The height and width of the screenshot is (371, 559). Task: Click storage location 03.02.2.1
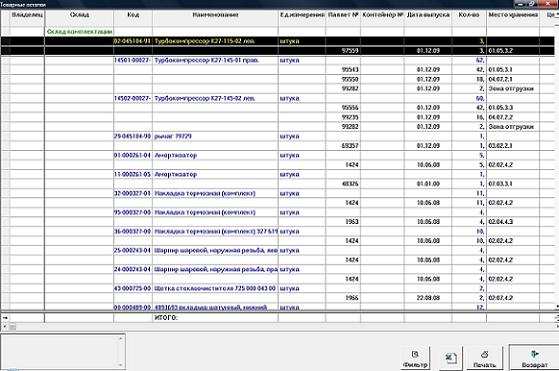coord(513,146)
